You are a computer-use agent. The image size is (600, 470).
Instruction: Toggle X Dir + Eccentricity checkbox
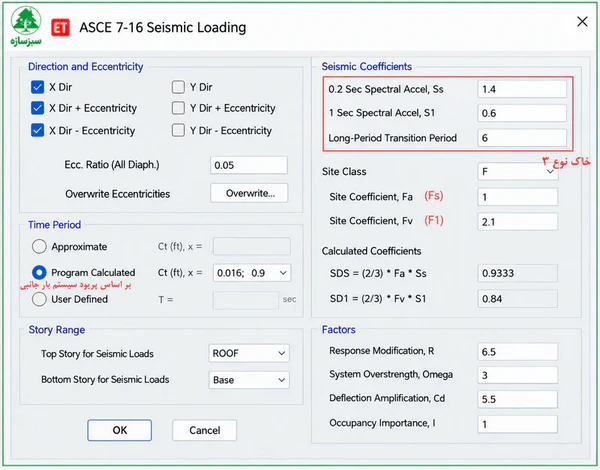38,108
